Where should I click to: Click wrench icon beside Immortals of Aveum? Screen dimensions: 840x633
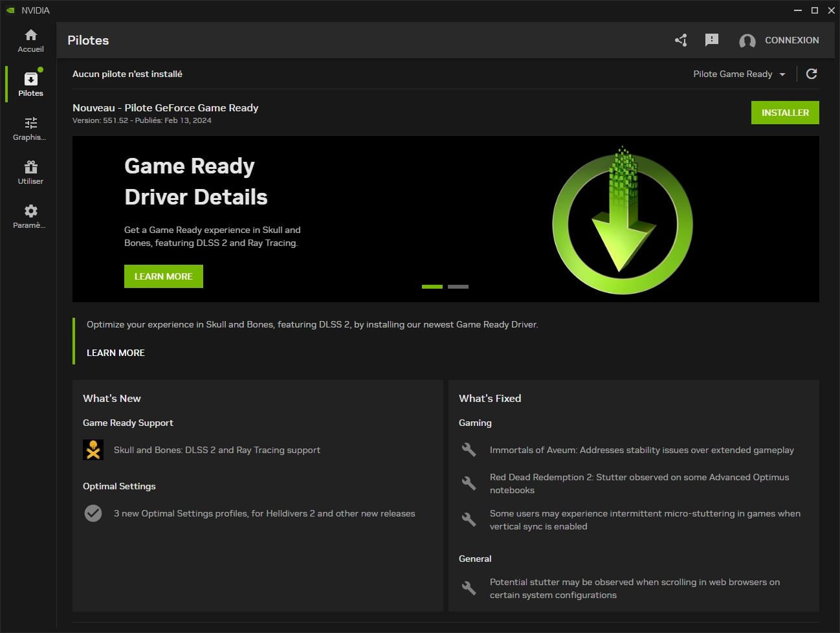click(x=469, y=450)
